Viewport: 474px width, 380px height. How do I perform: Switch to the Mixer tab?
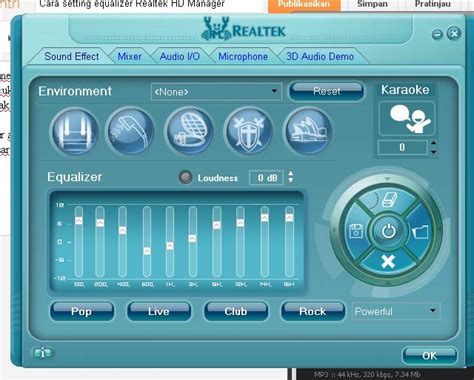(130, 57)
